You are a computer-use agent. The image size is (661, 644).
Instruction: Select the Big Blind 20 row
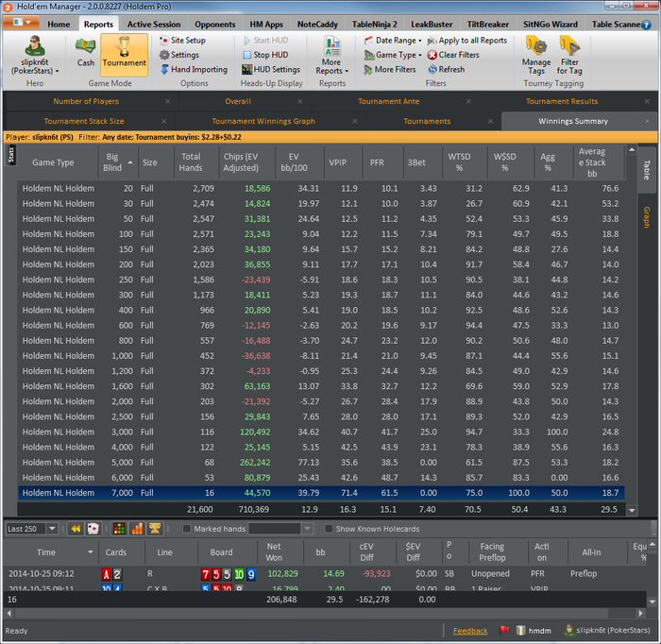(x=321, y=189)
